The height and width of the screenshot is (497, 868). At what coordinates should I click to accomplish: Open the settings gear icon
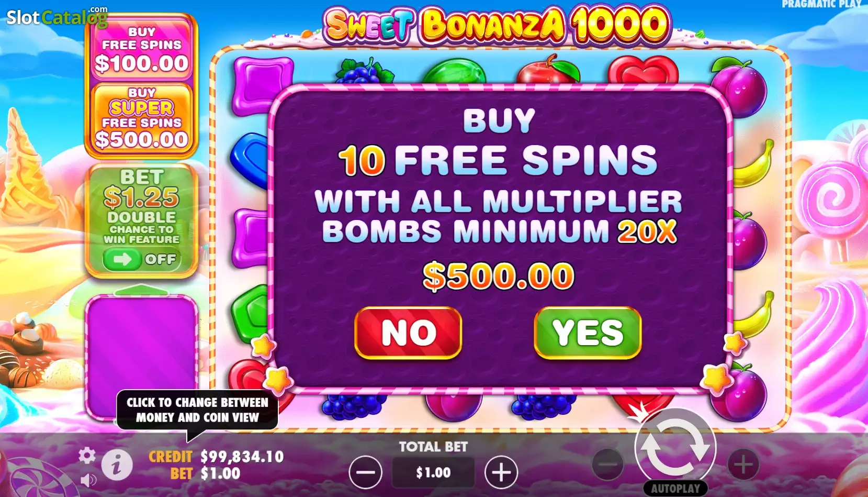[x=87, y=456]
